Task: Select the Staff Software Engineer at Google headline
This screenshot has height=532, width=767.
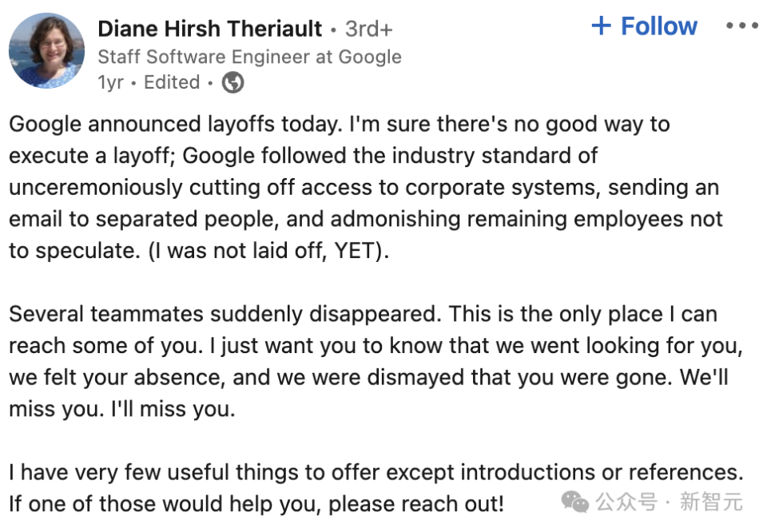Action: tap(249, 58)
